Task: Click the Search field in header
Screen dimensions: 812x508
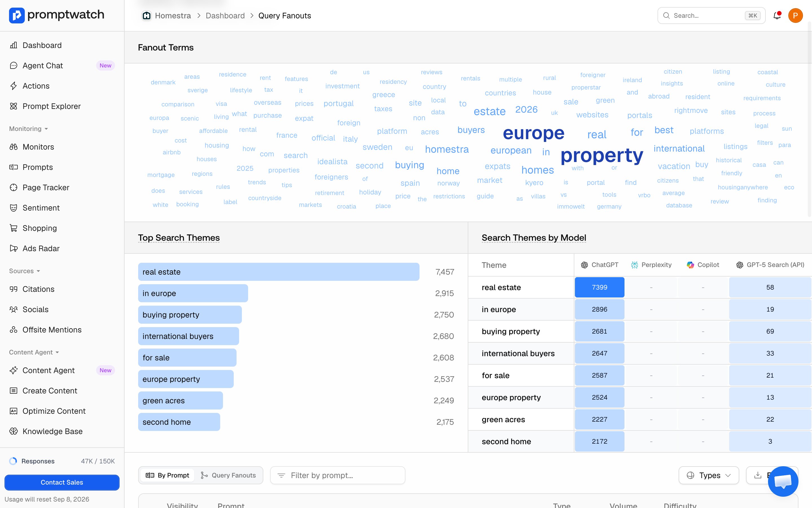Action: pos(711,16)
